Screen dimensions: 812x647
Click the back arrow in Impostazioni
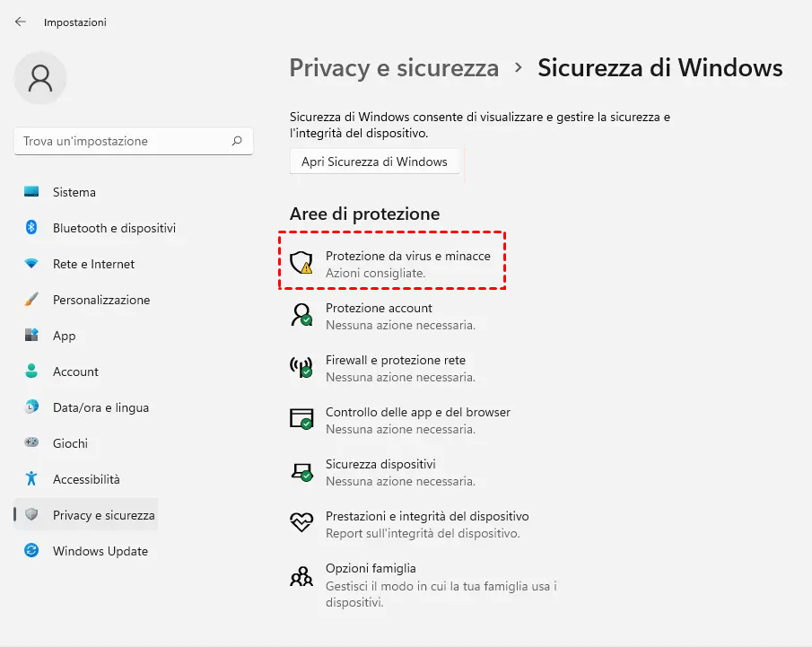tap(21, 22)
